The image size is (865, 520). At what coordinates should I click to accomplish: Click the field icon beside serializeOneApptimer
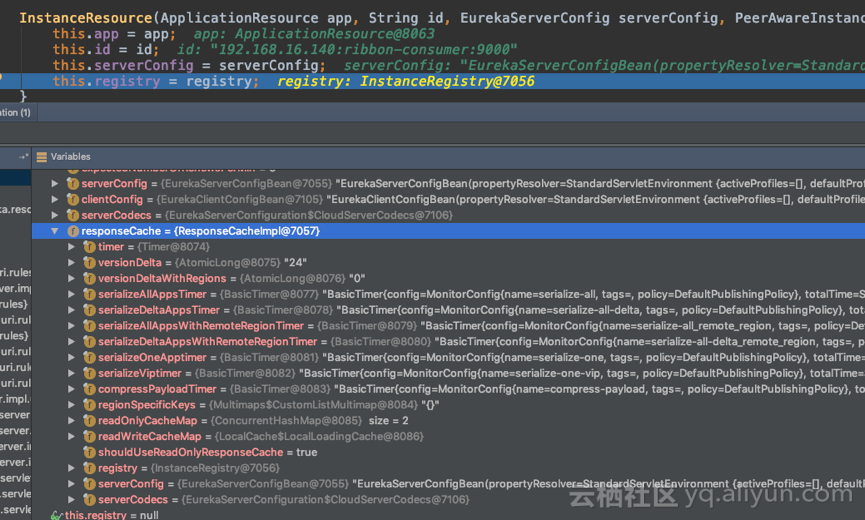click(89, 357)
